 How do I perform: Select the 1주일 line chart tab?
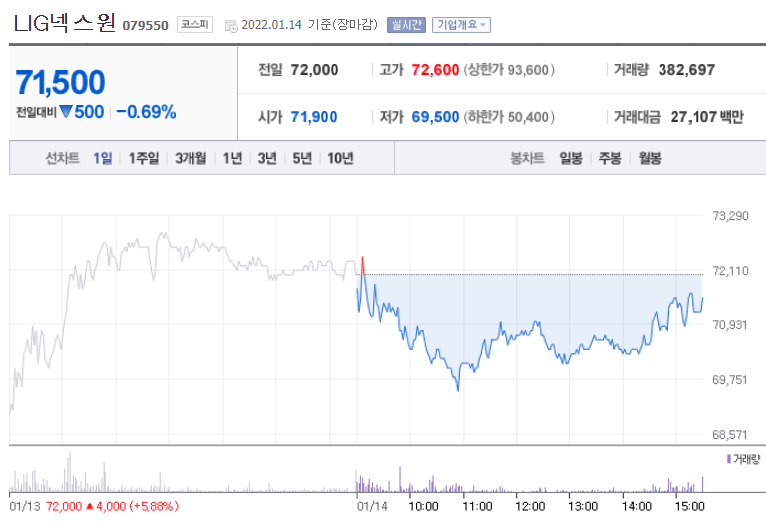[x=144, y=158]
